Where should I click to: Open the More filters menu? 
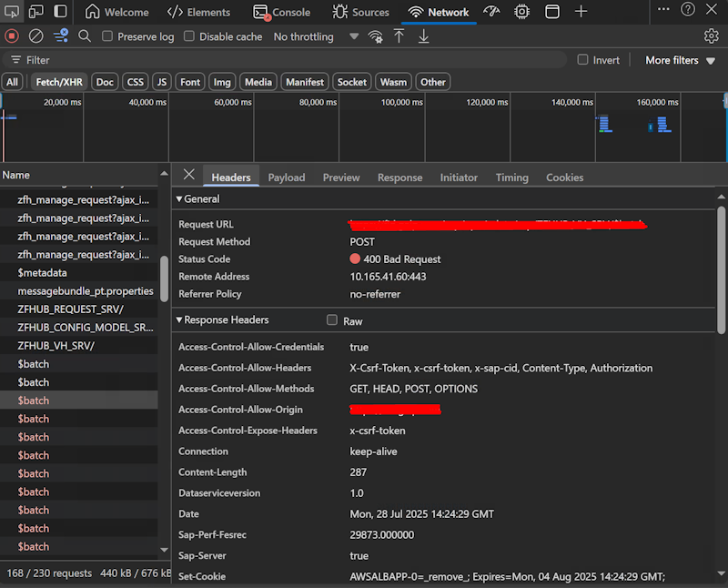pyautogui.click(x=673, y=59)
